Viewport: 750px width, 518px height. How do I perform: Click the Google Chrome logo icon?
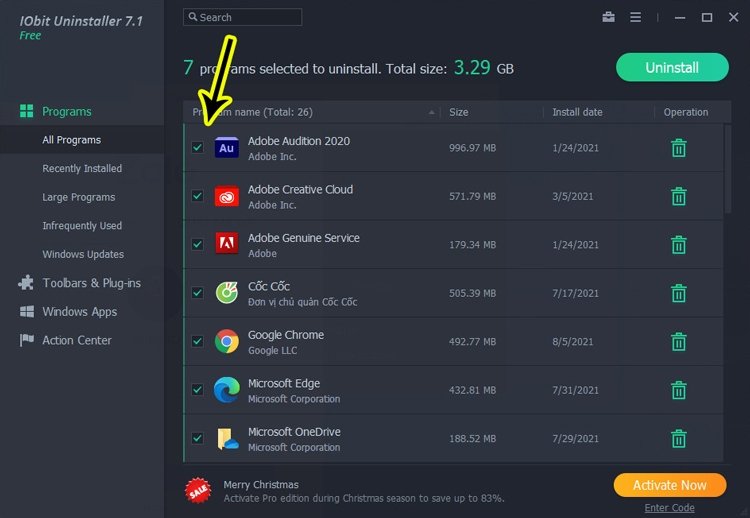pos(227,342)
